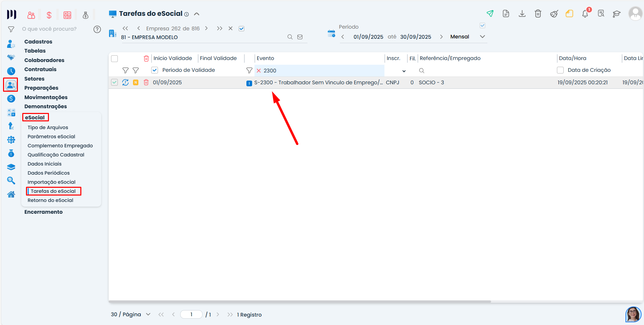Image resolution: width=644 pixels, height=325 pixels.
Task: Open the magnifier icon in left sidebar
Action: pyautogui.click(x=11, y=181)
